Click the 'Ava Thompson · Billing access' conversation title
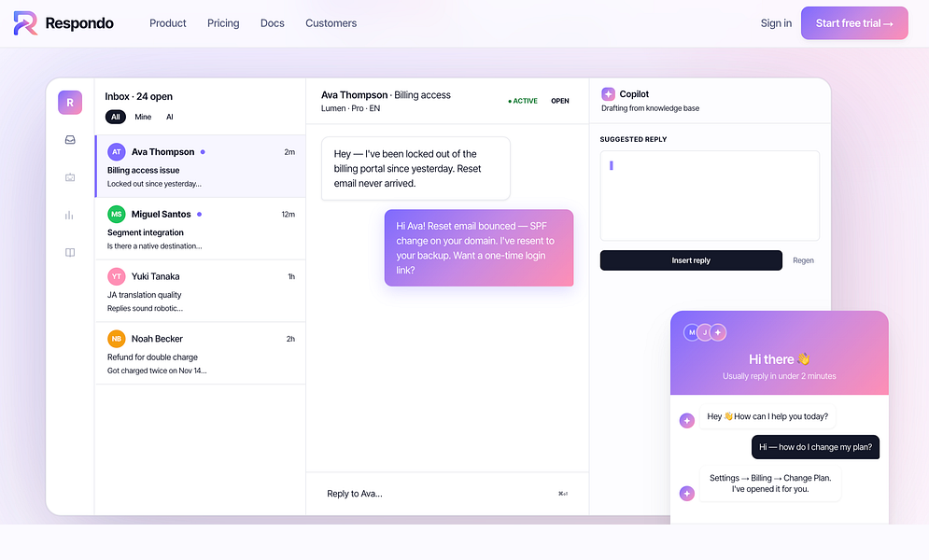This screenshot has width=929, height=560. tap(386, 94)
